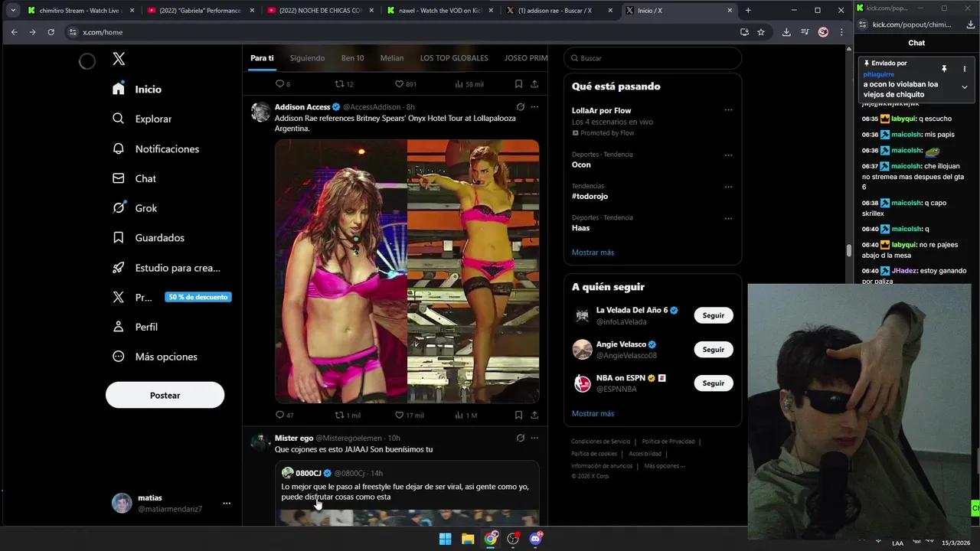Open options for #todorojo trend
980x551 pixels.
728,187
